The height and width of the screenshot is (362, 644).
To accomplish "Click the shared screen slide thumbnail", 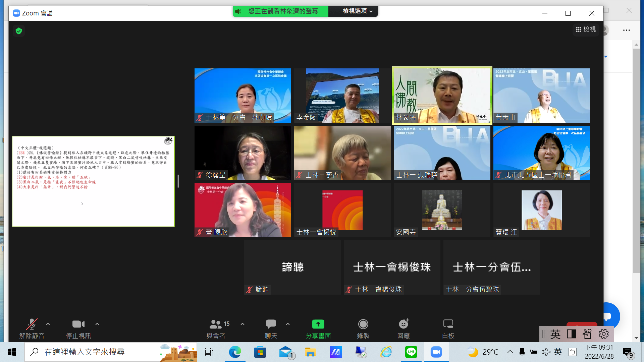I will 93,181.
